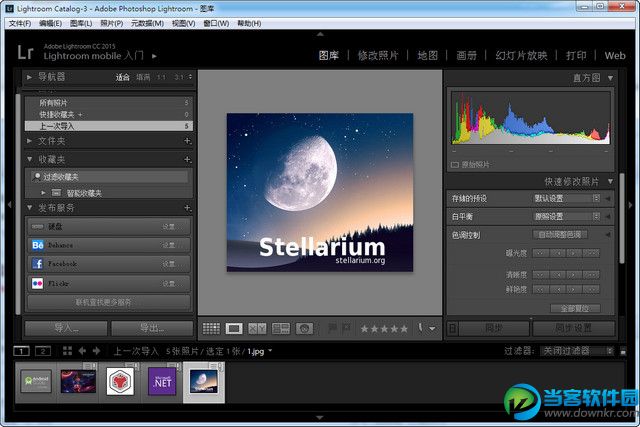The width and height of the screenshot is (640, 427).
Task: Toggle the filter lock switch in filmstrip
Action: tap(623, 351)
